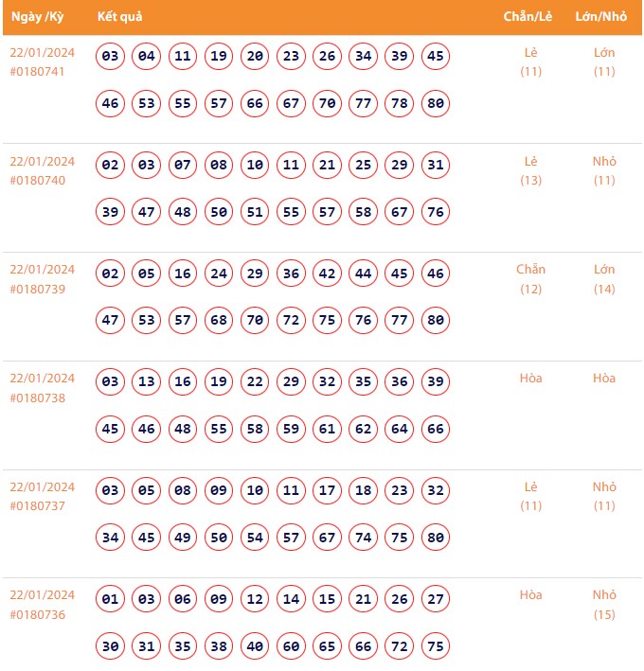Choose ball 60 in draw #0180736

click(291, 646)
